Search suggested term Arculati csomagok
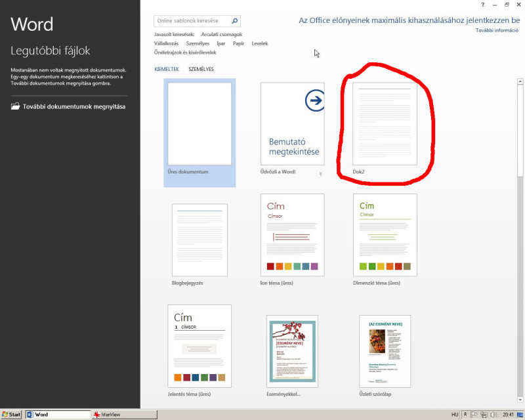Image resolution: width=525 pixels, height=420 pixels. click(221, 34)
